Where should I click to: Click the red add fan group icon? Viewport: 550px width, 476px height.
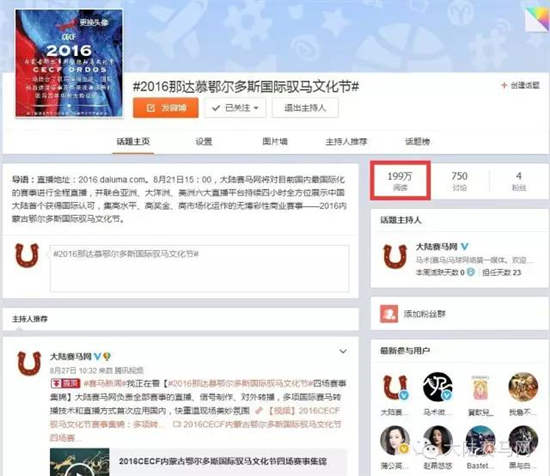pyautogui.click(x=389, y=314)
